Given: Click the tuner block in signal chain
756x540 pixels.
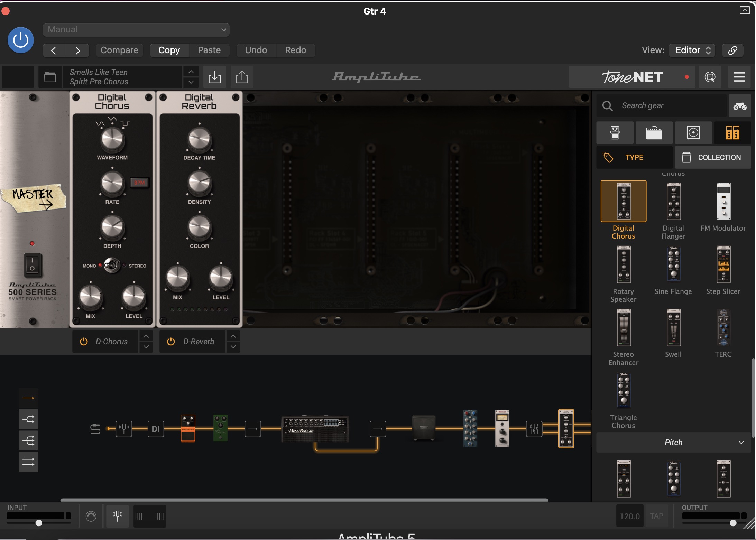Looking at the screenshot, I should pyautogui.click(x=124, y=429).
